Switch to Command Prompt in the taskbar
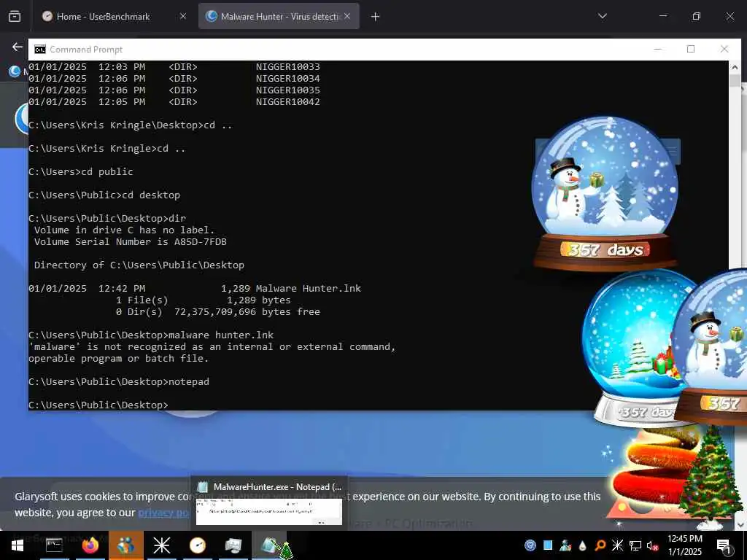 pyautogui.click(x=54, y=545)
